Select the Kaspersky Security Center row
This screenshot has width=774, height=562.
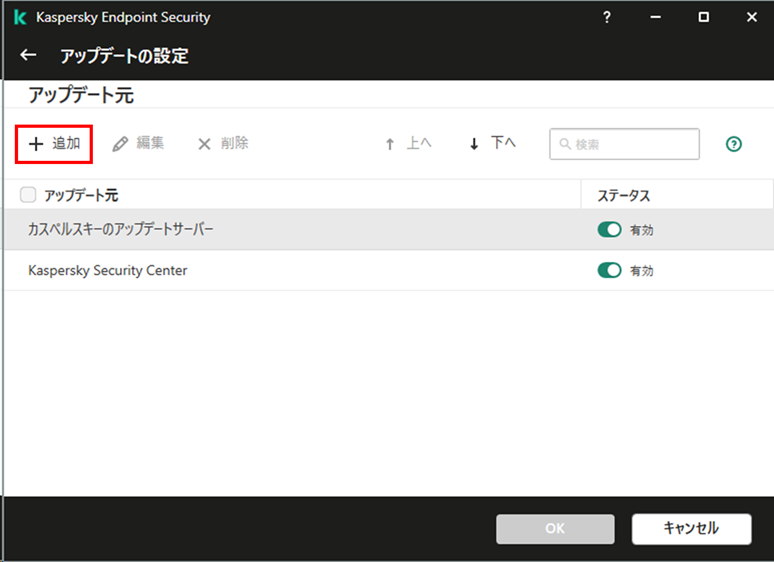[x=388, y=270]
